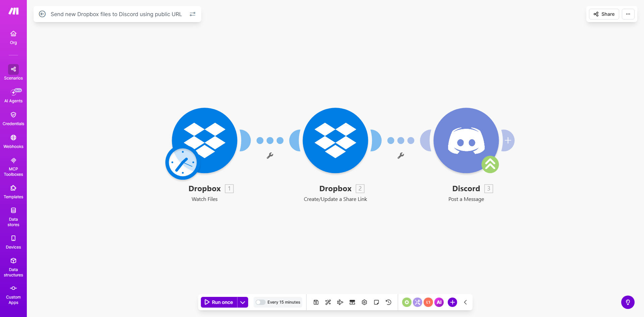The height and width of the screenshot is (317, 644).
Task: Open scenario settings gear icon
Action: pos(364,302)
